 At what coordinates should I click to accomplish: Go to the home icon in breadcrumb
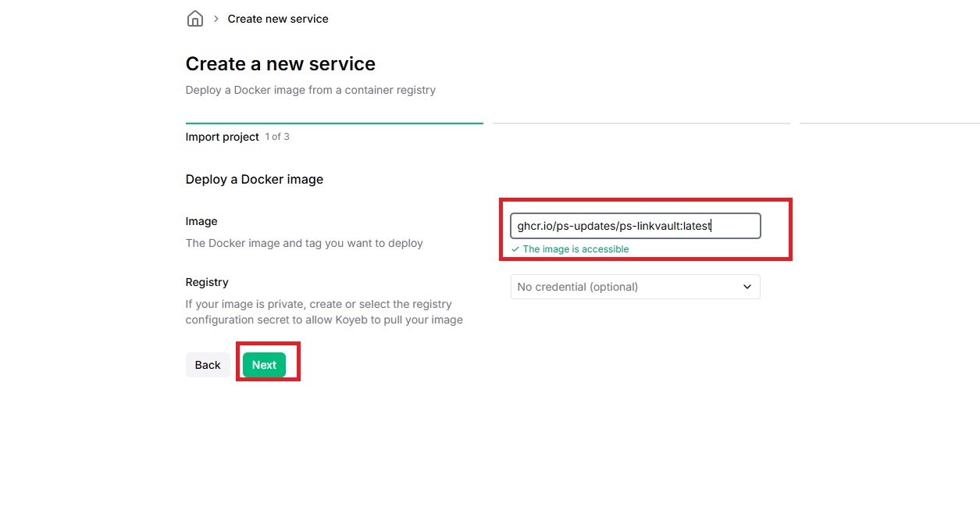[x=195, y=19]
